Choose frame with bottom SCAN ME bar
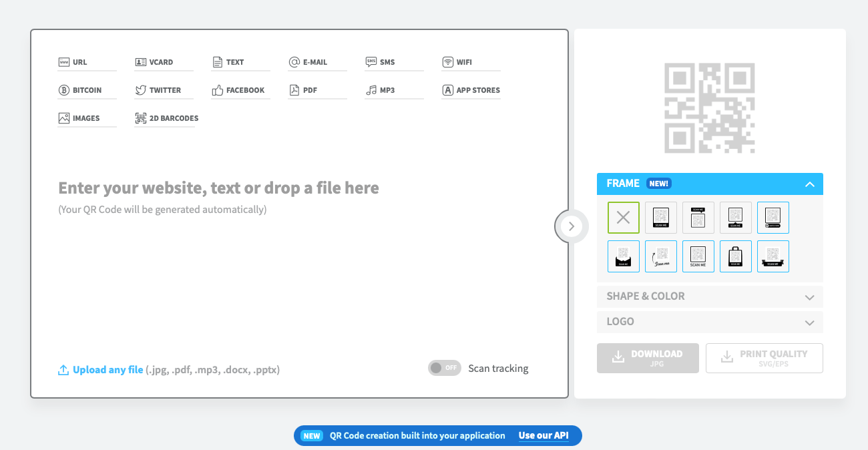The width and height of the screenshot is (868, 450). tap(661, 218)
